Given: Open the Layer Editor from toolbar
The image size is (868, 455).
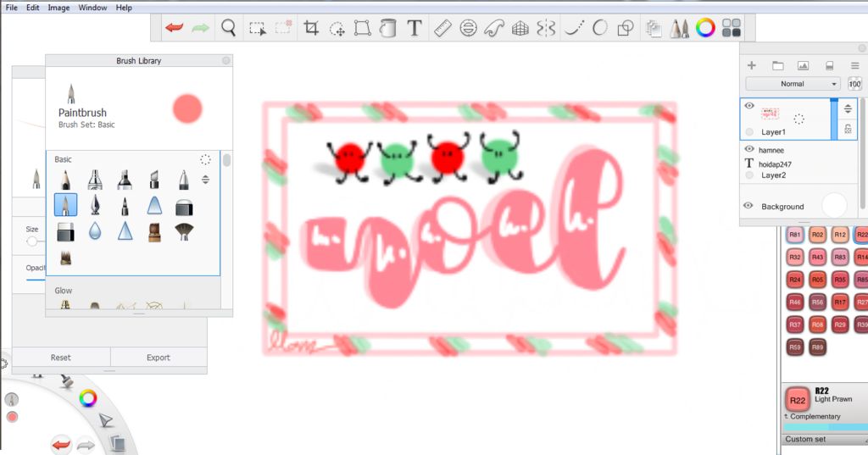Looking at the screenshot, I should (654, 28).
